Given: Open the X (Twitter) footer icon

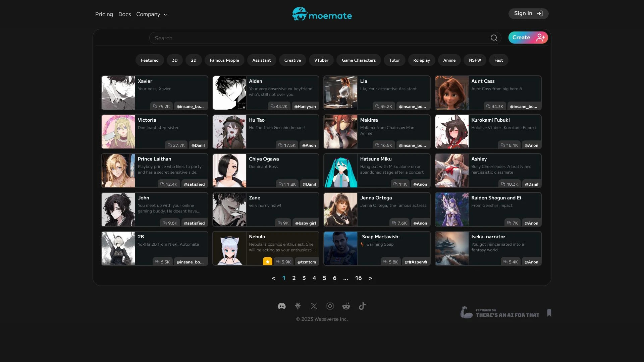Looking at the screenshot, I should coord(314,306).
